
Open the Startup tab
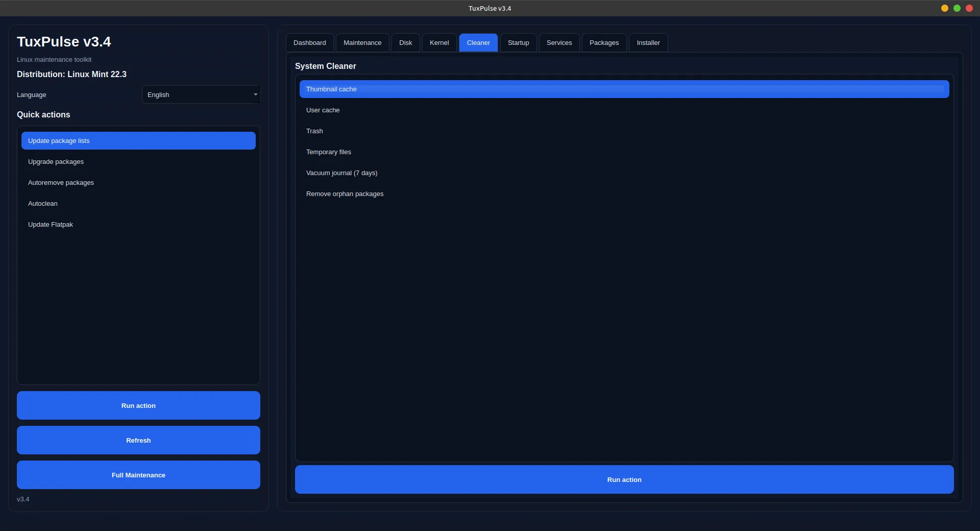(x=518, y=43)
